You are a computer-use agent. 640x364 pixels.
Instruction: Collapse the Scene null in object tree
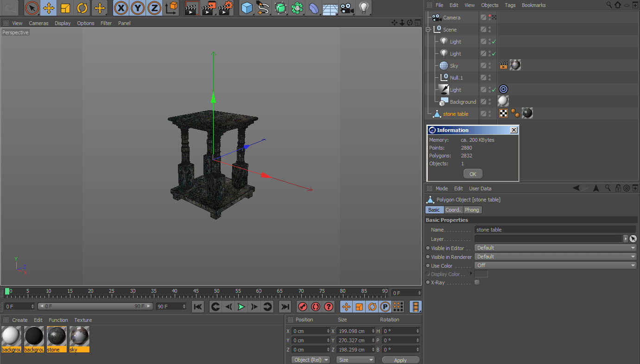[x=429, y=30]
